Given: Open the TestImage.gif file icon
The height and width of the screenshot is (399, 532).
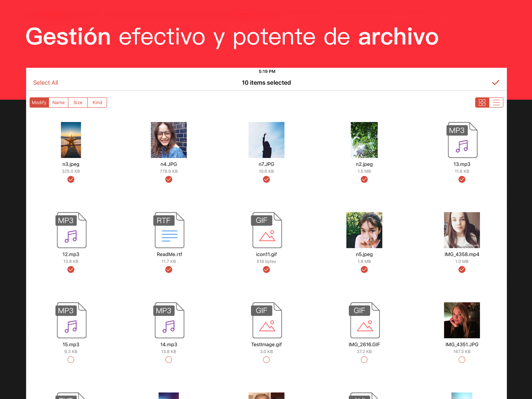Looking at the screenshot, I should 266,320.
